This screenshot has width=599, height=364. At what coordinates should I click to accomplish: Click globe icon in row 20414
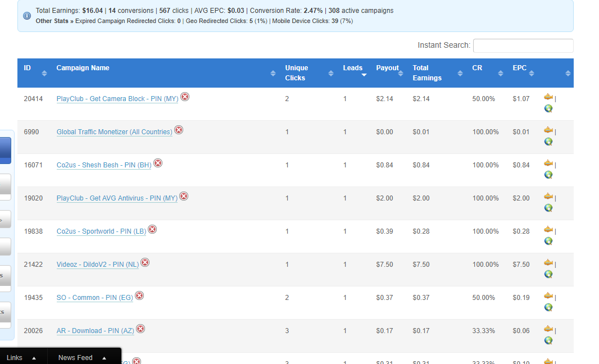(548, 108)
